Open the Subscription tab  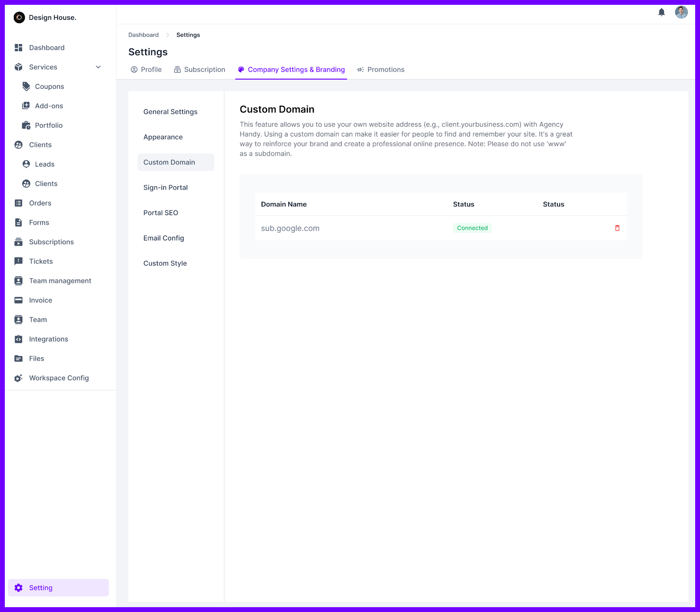coord(199,70)
